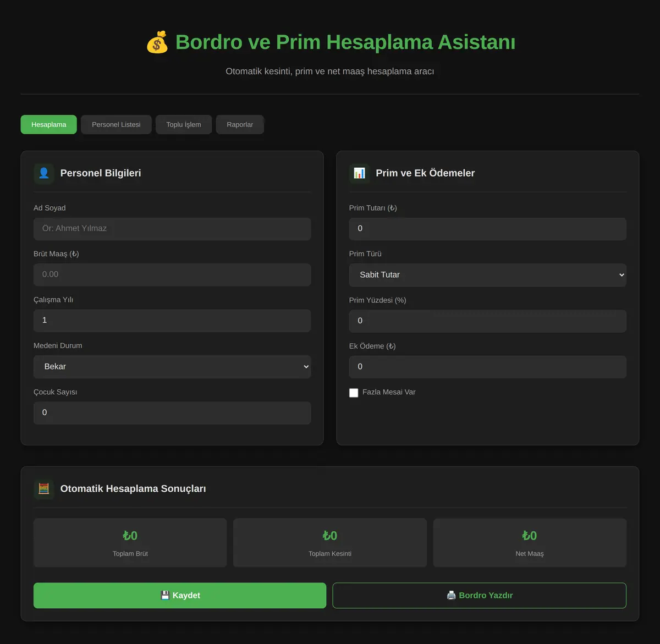Viewport: 660px width, 644px height.
Task: Click the bar chart icon beside Prim ve Ek Ödemeler
Action: (x=359, y=173)
